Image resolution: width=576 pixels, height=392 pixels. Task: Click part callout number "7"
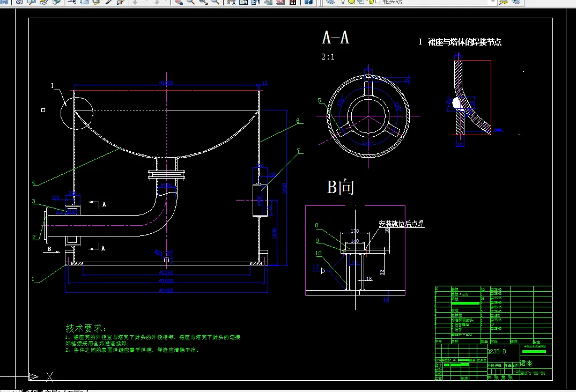pyautogui.click(x=298, y=151)
